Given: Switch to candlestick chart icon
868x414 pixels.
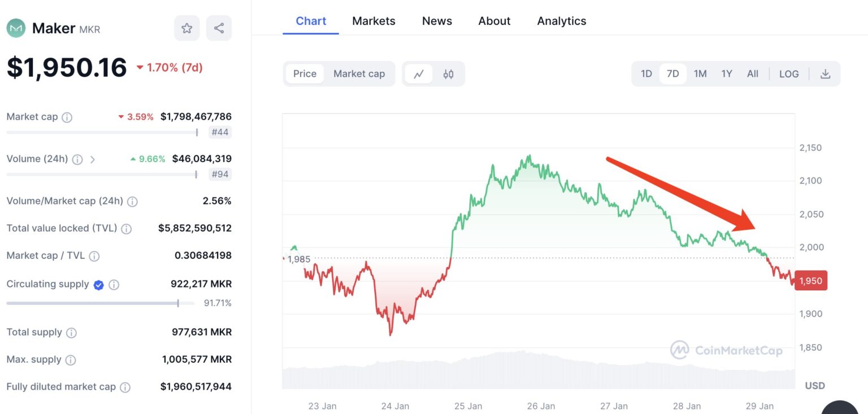Looking at the screenshot, I should [x=448, y=74].
